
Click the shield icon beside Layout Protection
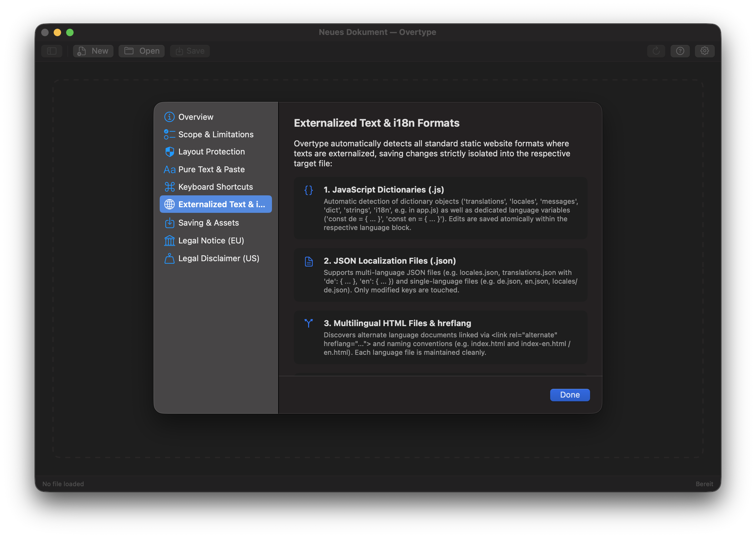(169, 152)
